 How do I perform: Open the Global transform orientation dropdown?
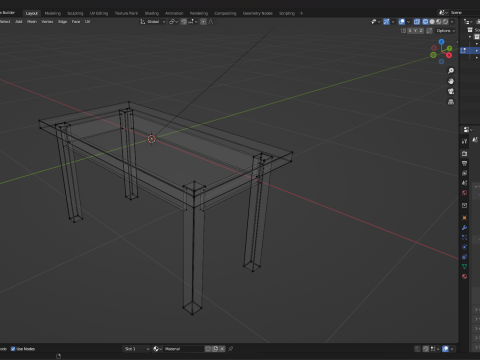(153, 22)
